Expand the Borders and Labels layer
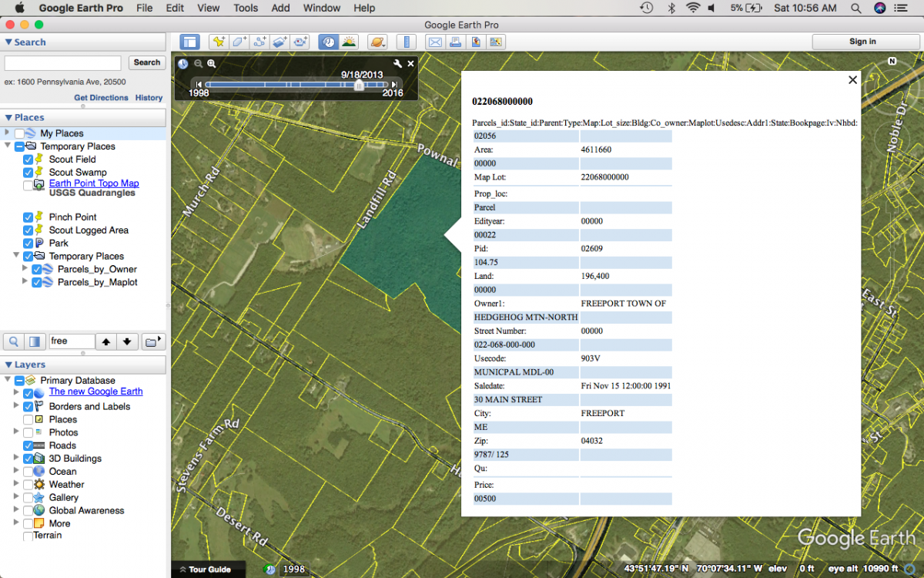924x578 pixels. click(17, 407)
